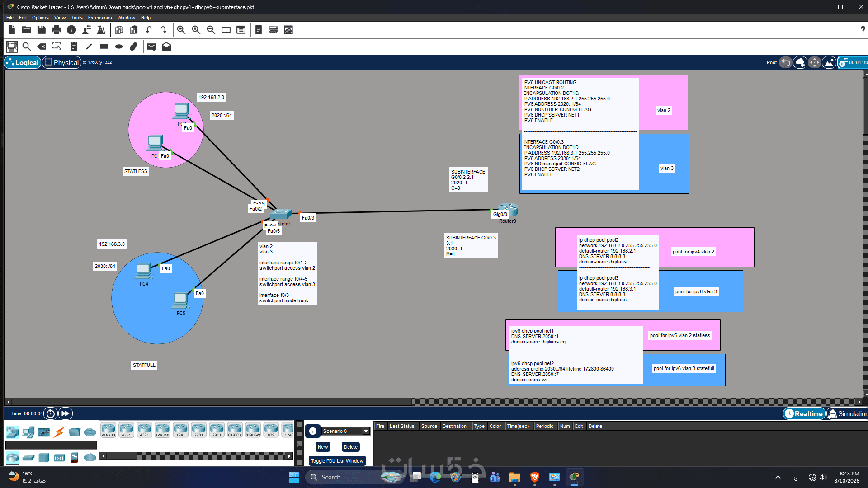Open the Connections lightning bolt category
The width and height of the screenshot is (868, 488).
[59, 432]
